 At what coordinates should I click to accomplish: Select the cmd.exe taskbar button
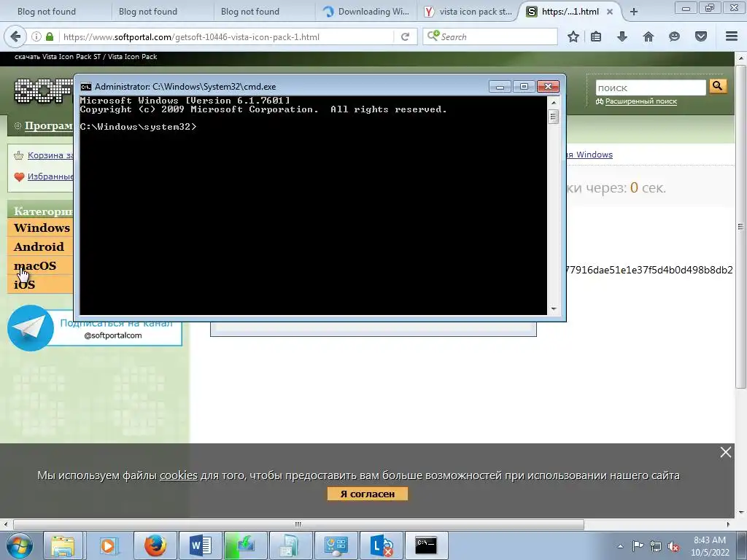click(x=426, y=545)
